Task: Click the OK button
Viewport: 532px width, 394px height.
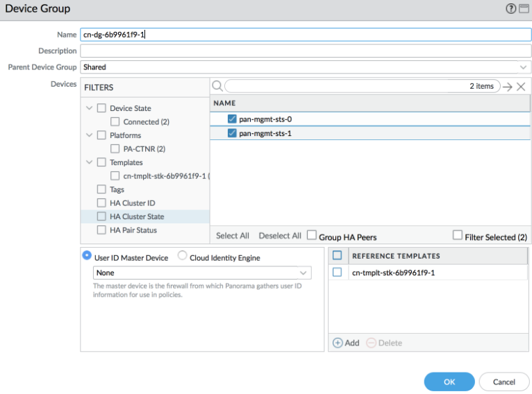Action: [449, 382]
